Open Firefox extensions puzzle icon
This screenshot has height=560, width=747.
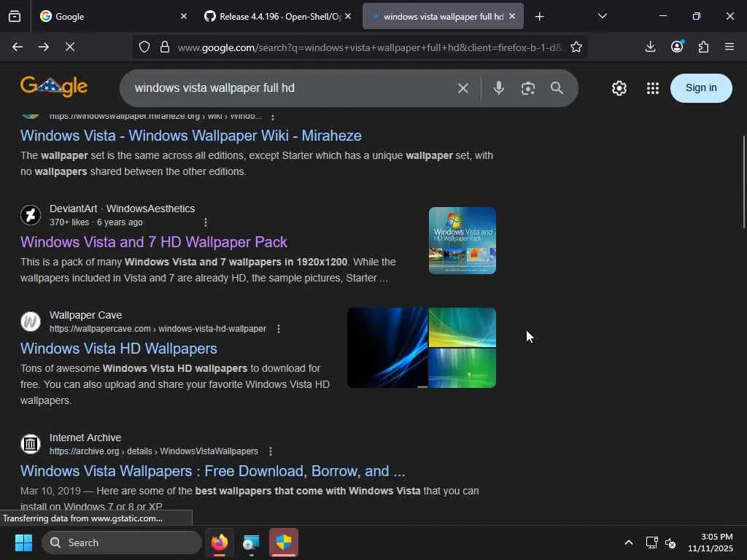point(703,47)
